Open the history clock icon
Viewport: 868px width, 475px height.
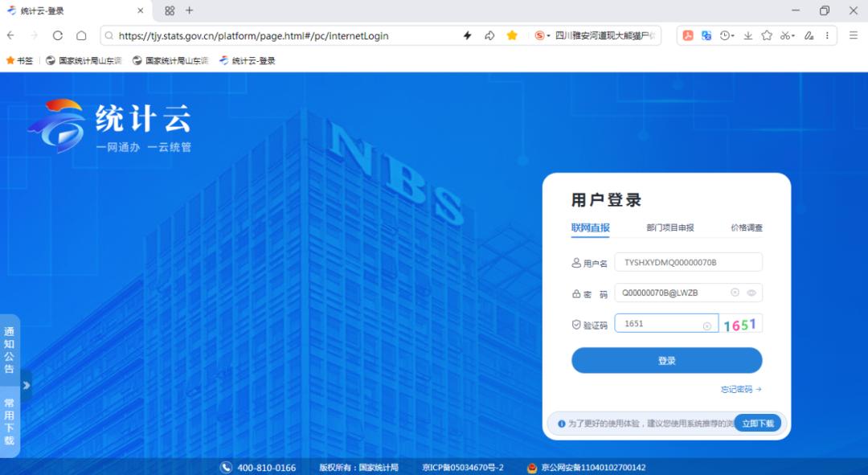click(x=725, y=35)
